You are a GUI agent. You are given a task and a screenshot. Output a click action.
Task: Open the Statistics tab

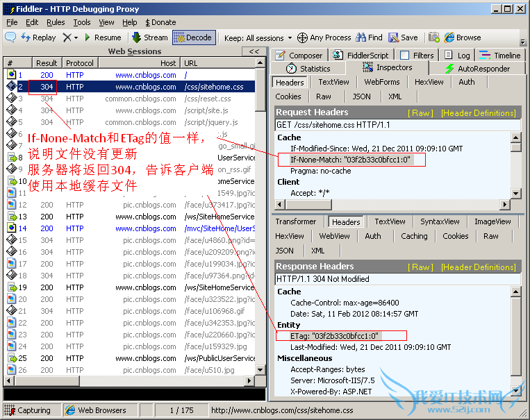[x=308, y=69]
